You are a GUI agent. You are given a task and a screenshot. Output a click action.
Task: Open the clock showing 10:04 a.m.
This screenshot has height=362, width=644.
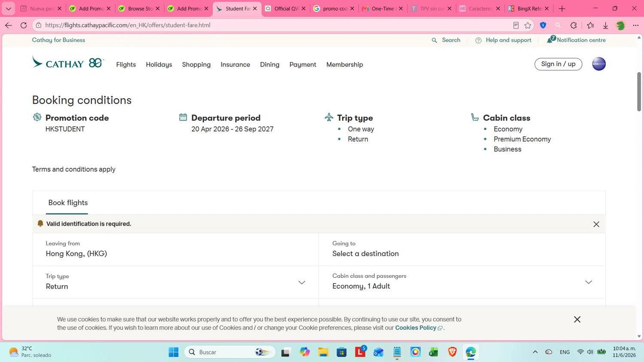point(624,352)
